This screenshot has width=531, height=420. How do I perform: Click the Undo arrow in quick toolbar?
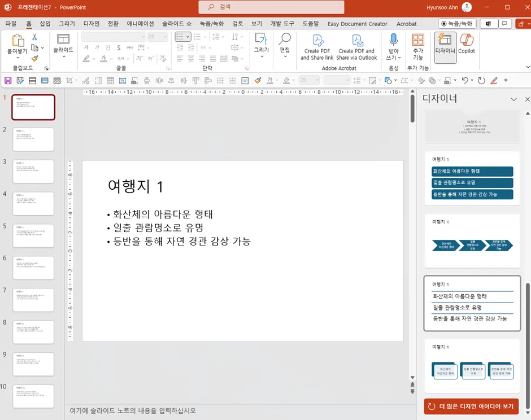(465, 81)
